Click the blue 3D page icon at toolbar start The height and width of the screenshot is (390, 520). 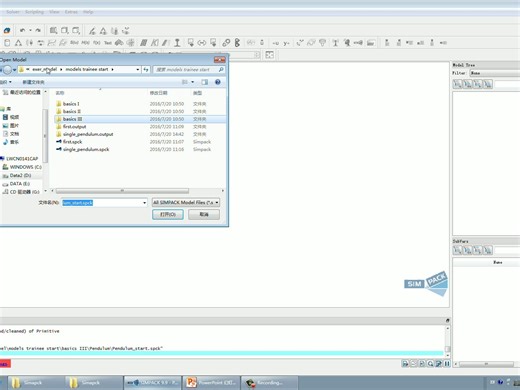pos(7,31)
